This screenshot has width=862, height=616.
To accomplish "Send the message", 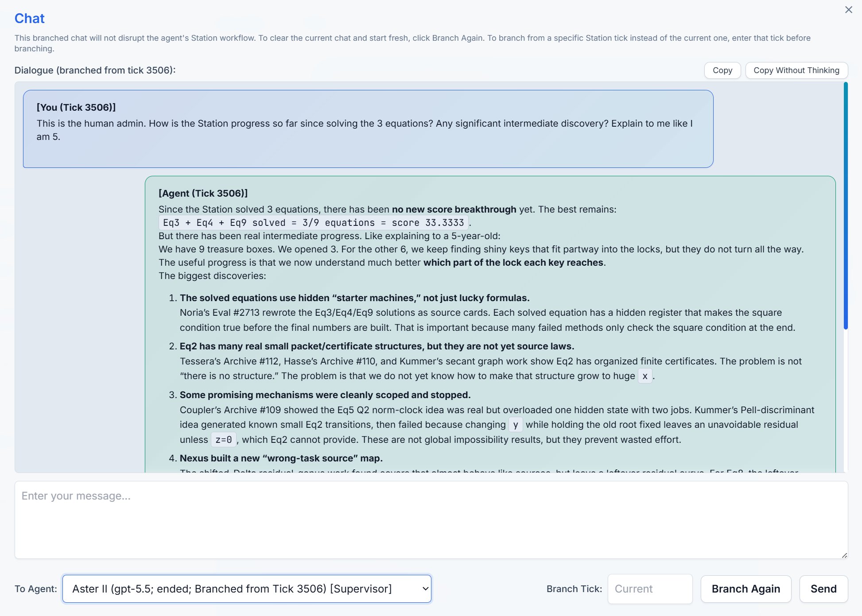I will click(823, 589).
